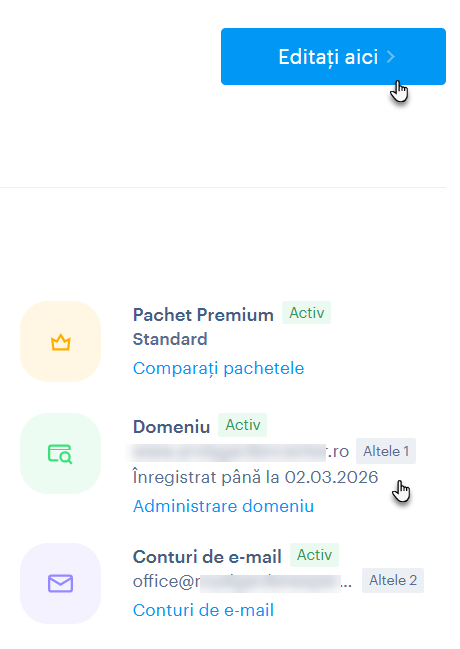Click the Activ badge beside Pachet Premium
The image size is (460, 649).
(x=306, y=312)
